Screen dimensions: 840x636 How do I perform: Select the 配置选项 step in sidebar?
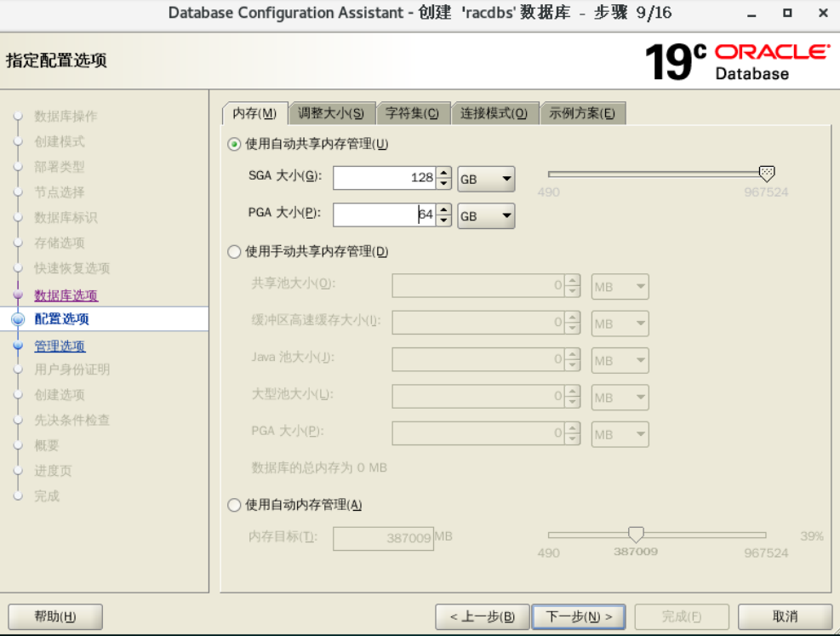pos(61,319)
